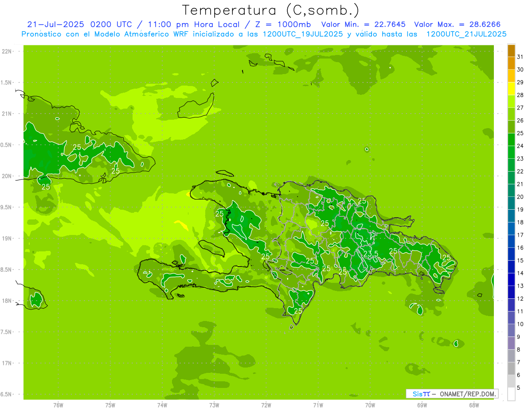Click the "72W" longitude label
The height and width of the screenshot is (411, 532).
click(266, 405)
